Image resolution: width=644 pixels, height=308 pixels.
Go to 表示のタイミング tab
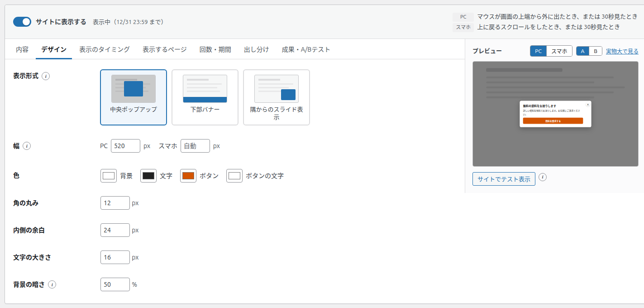[105, 49]
